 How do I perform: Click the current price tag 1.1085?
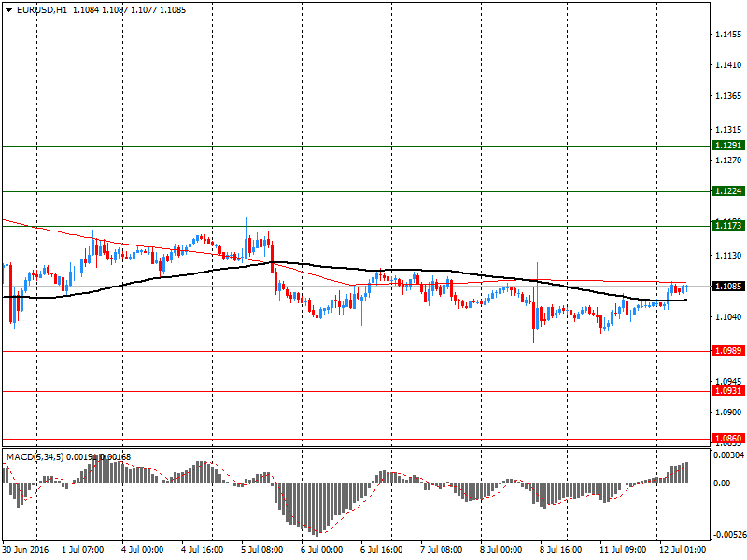[728, 287]
